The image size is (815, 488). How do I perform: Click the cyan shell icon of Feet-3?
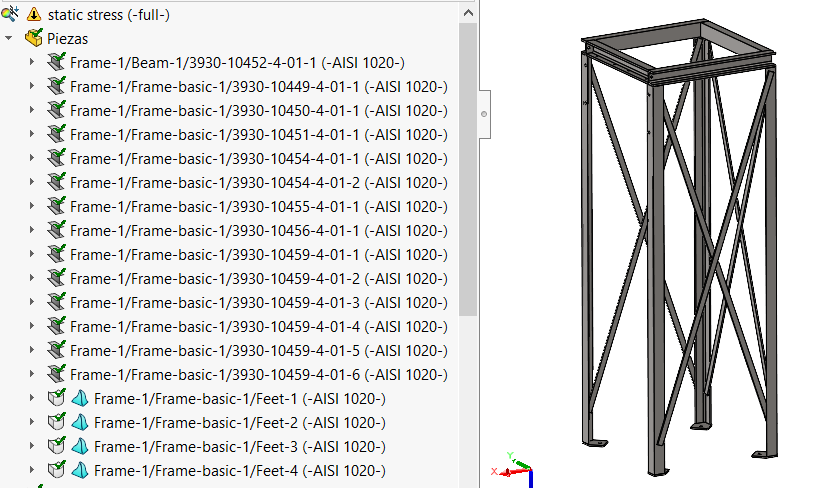point(80,446)
